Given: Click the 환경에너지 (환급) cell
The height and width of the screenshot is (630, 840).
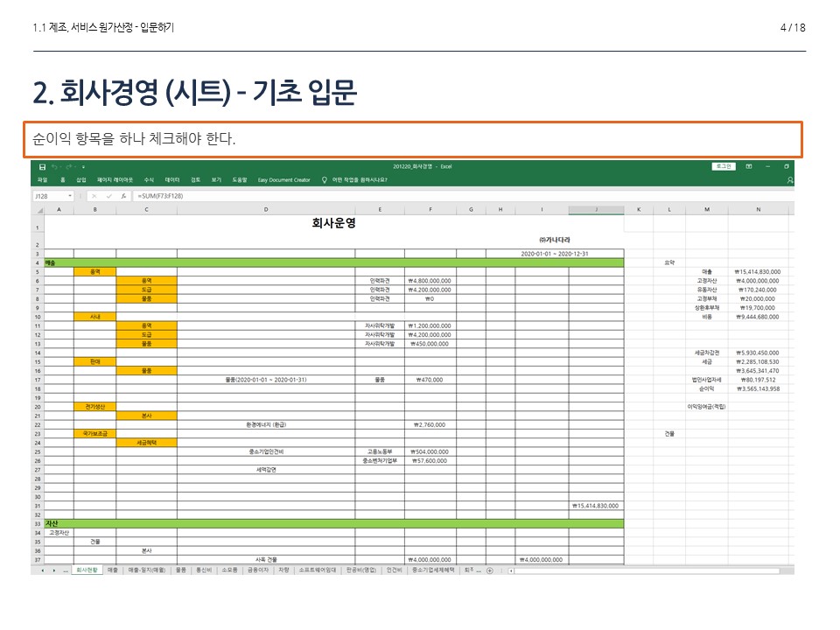Looking at the screenshot, I should click(266, 425).
